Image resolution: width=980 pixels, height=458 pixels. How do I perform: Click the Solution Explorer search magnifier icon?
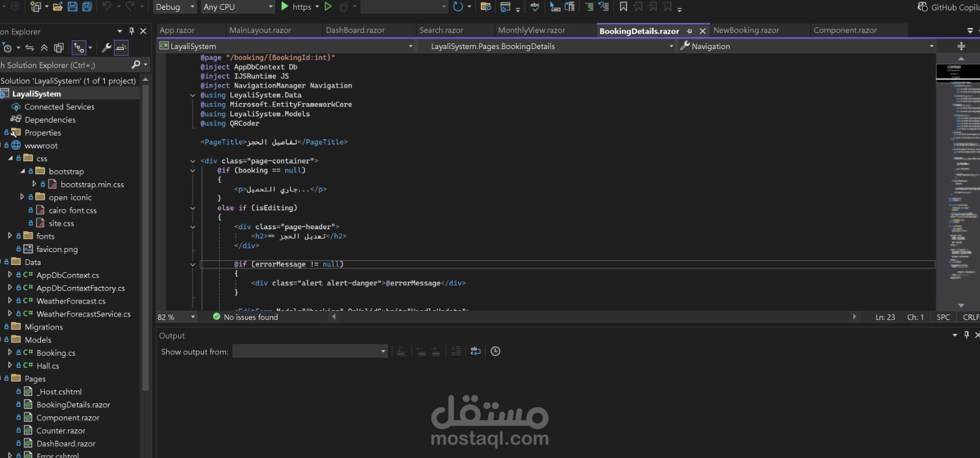click(136, 64)
